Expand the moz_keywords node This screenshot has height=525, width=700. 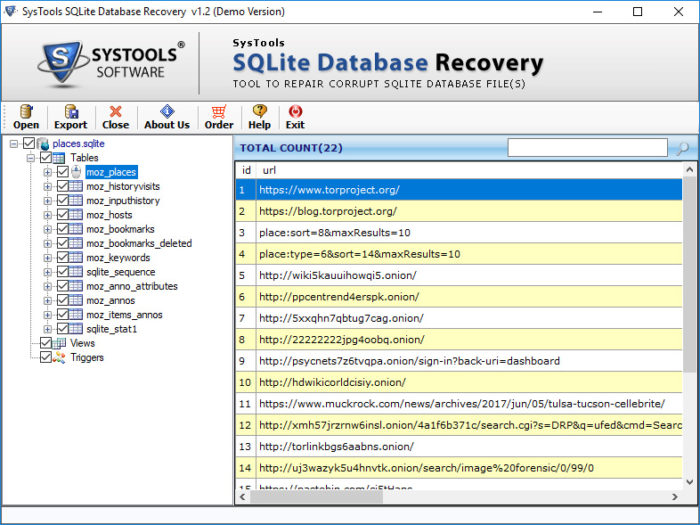pyautogui.click(x=47, y=258)
